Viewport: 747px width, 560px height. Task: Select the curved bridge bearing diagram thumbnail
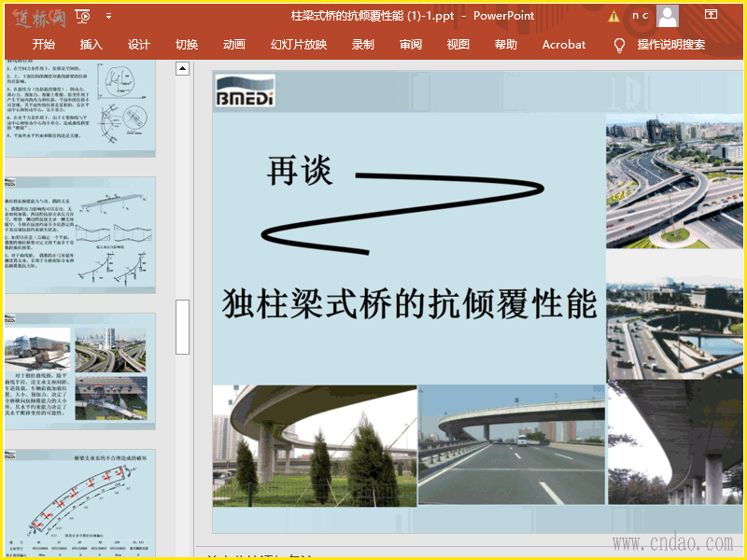point(79,504)
